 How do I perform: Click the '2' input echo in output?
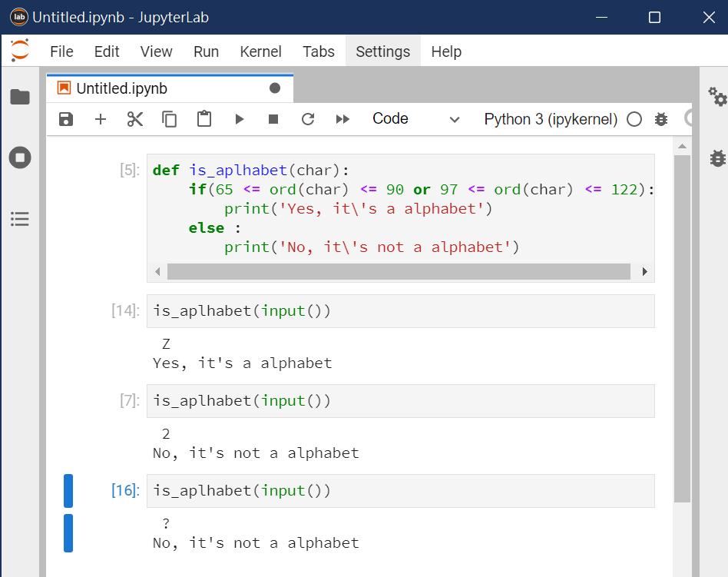point(166,434)
